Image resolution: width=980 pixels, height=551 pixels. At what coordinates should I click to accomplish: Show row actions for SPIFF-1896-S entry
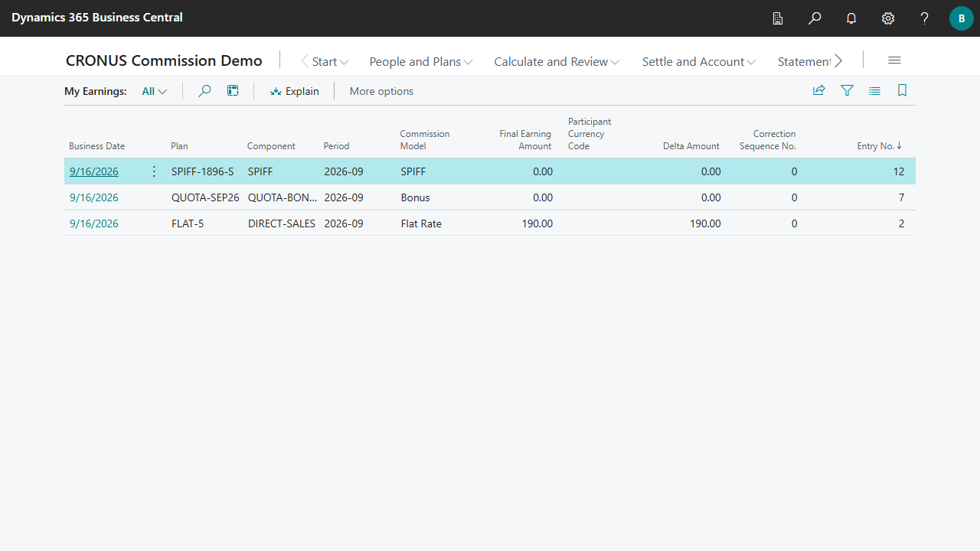154,171
